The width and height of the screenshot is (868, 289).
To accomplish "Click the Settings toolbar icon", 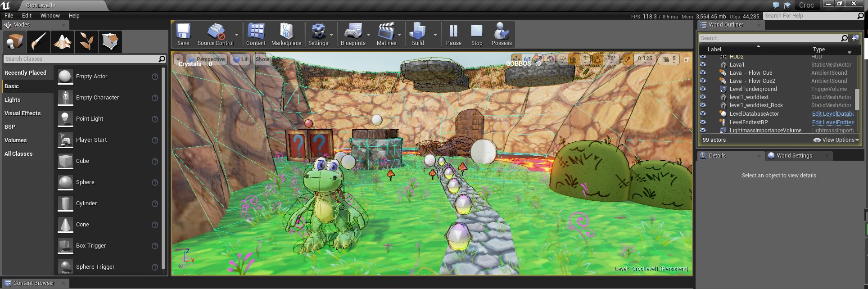I will click(x=318, y=35).
